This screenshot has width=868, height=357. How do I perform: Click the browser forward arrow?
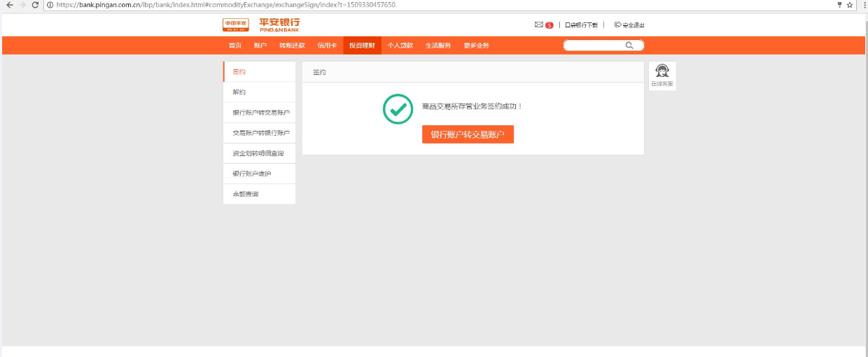coord(22,5)
